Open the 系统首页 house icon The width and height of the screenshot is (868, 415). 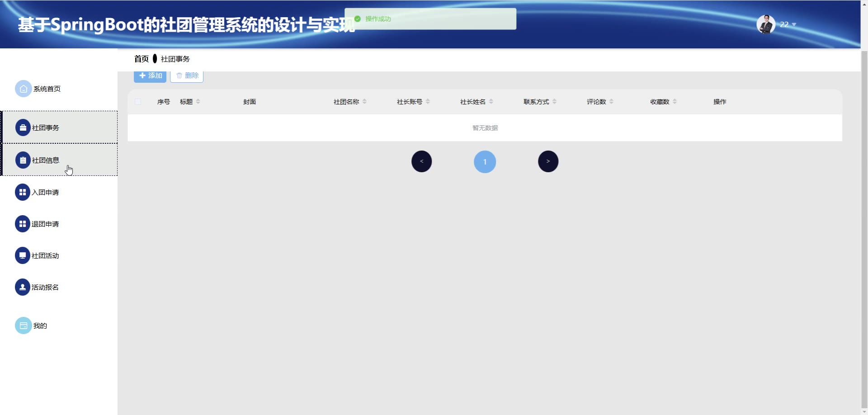(24, 89)
